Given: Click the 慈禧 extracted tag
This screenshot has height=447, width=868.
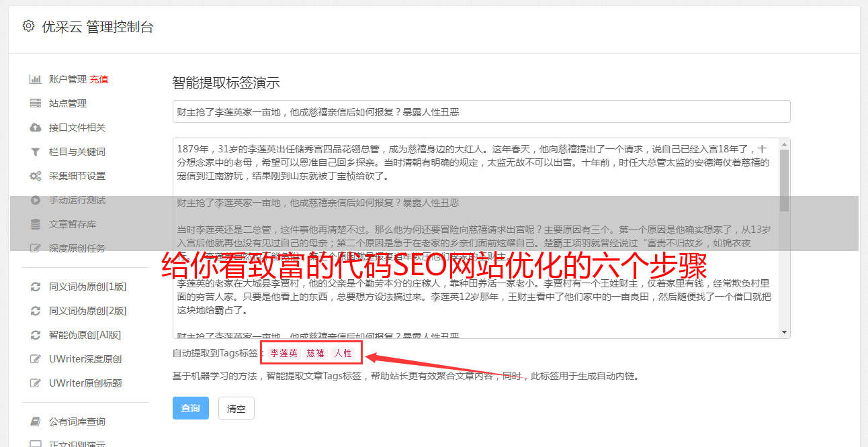Looking at the screenshot, I should [x=316, y=353].
